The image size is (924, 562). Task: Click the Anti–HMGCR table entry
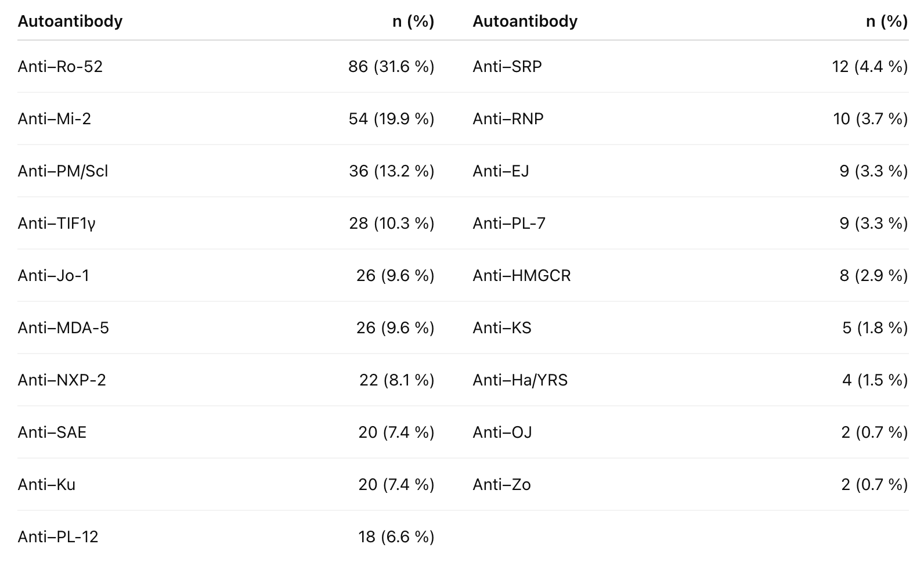[x=522, y=276]
